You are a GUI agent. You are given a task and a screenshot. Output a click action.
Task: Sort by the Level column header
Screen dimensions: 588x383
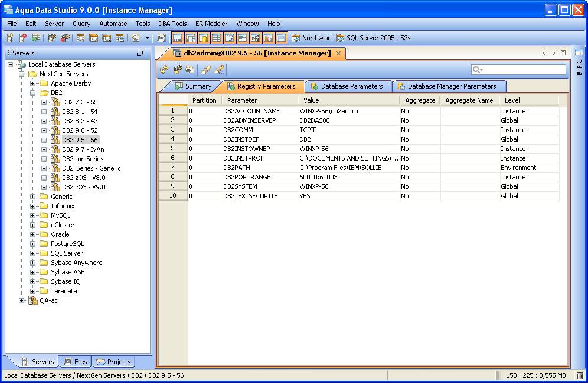(x=529, y=100)
